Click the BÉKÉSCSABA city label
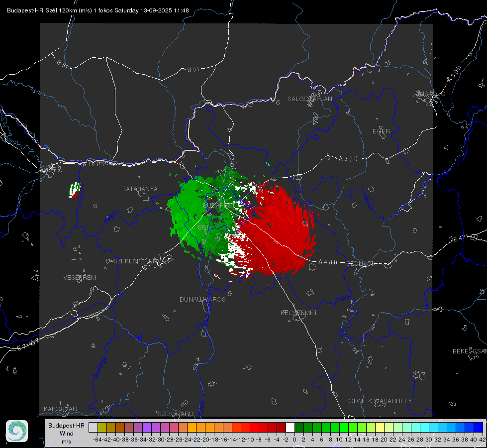This screenshot has width=487, height=448. 470,351
